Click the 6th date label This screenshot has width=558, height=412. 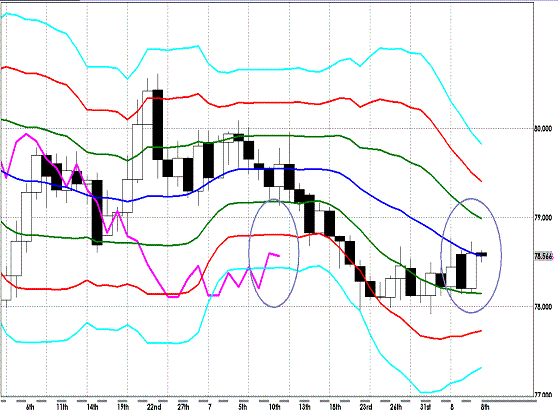tap(30, 407)
